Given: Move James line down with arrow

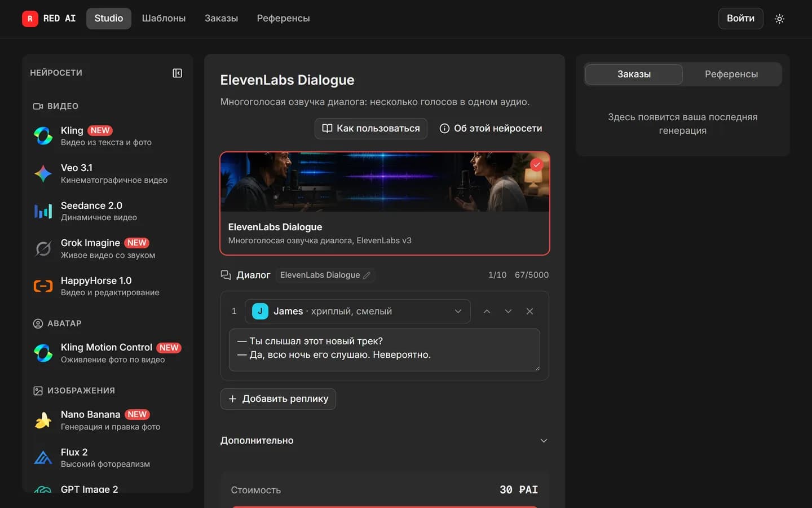Looking at the screenshot, I should (x=508, y=311).
